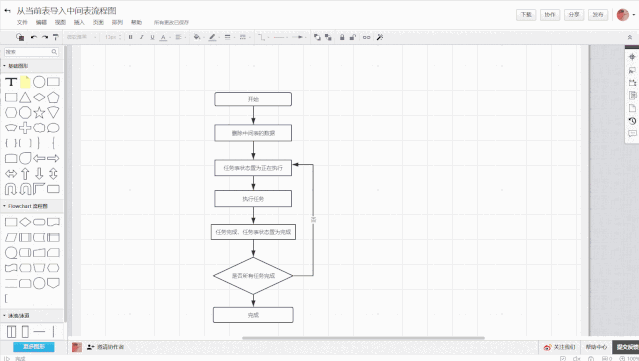Open the 编辑 menu
Screen dimensions: 639x361
[42, 22]
